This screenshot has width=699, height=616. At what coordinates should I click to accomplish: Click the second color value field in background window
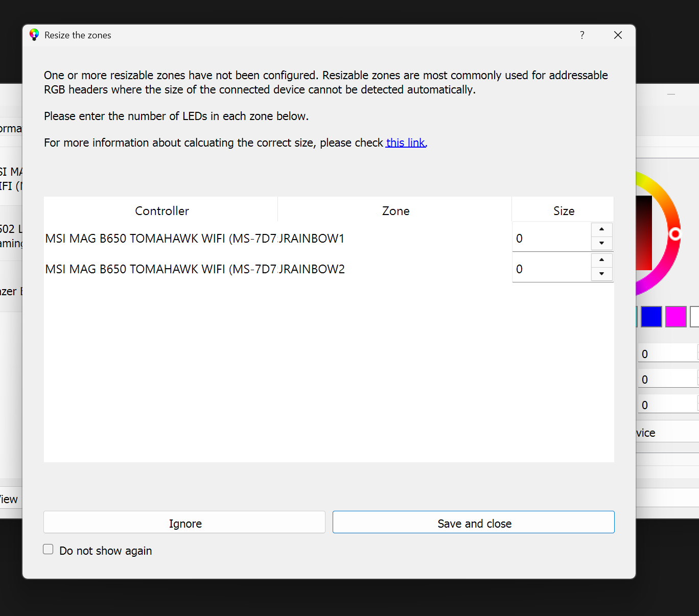coord(668,379)
